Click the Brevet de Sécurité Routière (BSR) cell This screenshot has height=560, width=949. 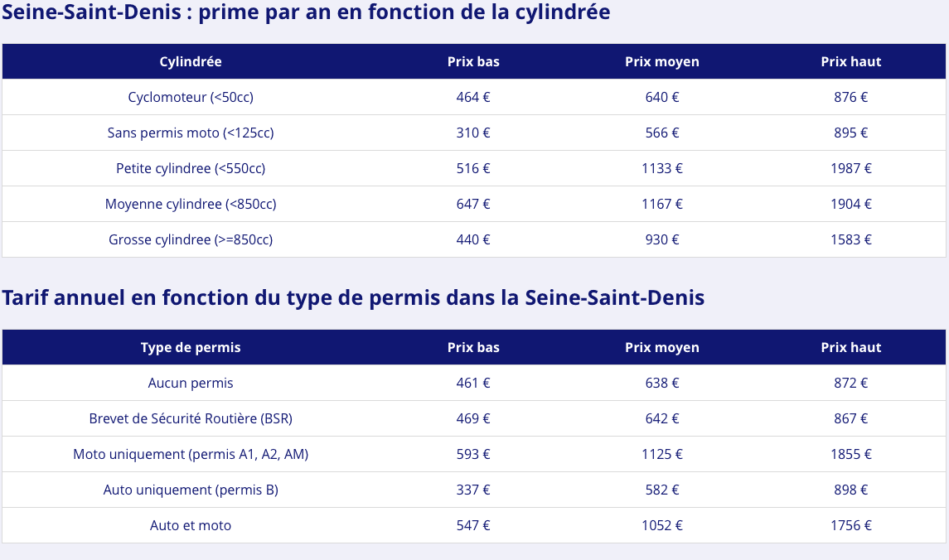[190, 419]
